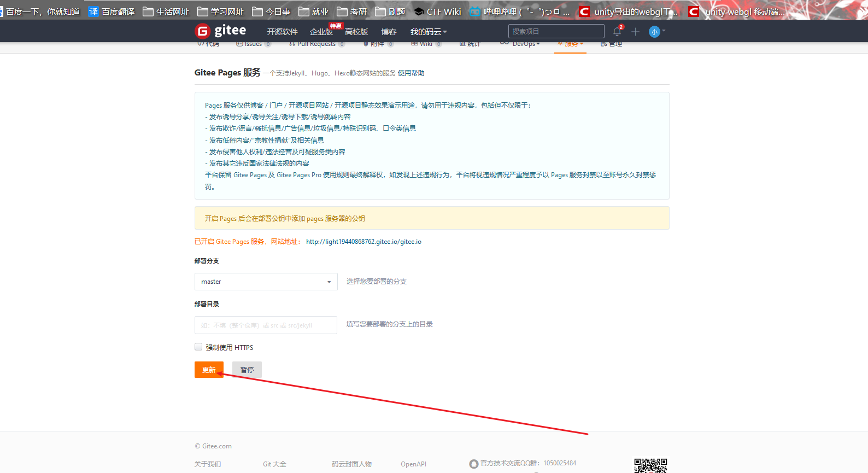This screenshot has height=473, width=868.
Task: Click the © Gitee.com text
Action: click(x=213, y=446)
